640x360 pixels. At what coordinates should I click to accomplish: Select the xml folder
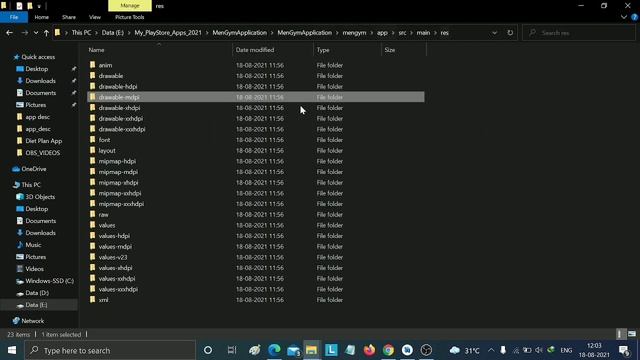click(103, 300)
